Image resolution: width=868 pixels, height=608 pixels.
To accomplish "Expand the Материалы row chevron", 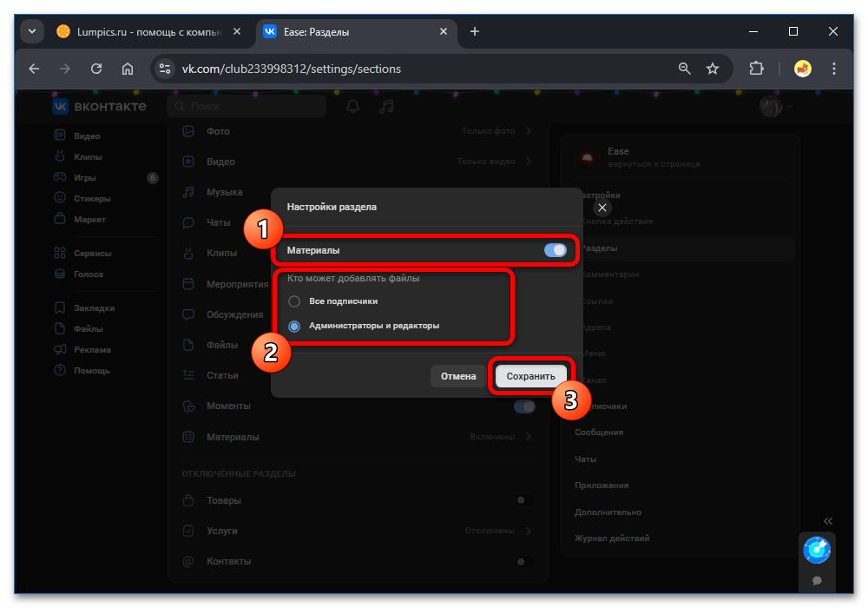I will 529,437.
